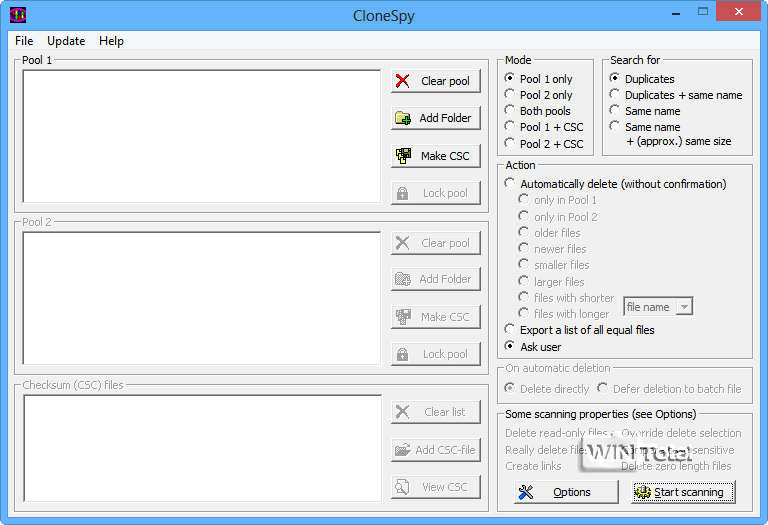Screen dimensions: 768x525
Task: Select Pool 1 only mode
Action: click(538, 79)
